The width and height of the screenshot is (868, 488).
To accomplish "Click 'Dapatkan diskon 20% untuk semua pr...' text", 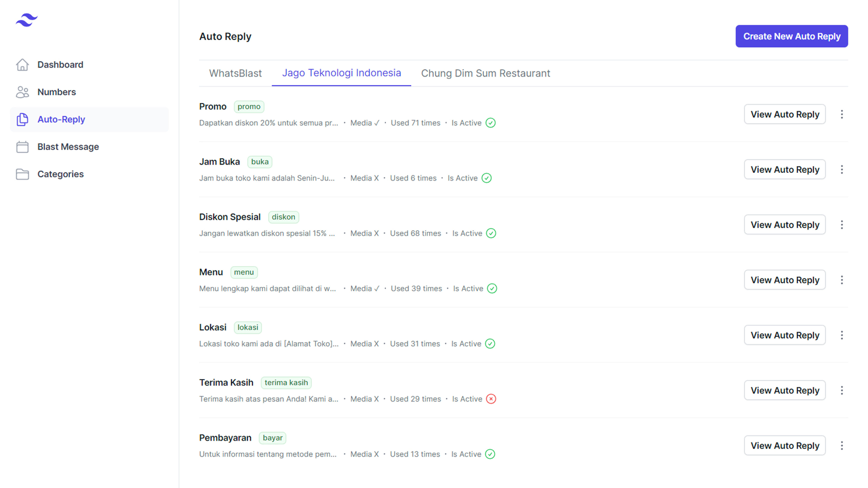I will click(x=269, y=123).
